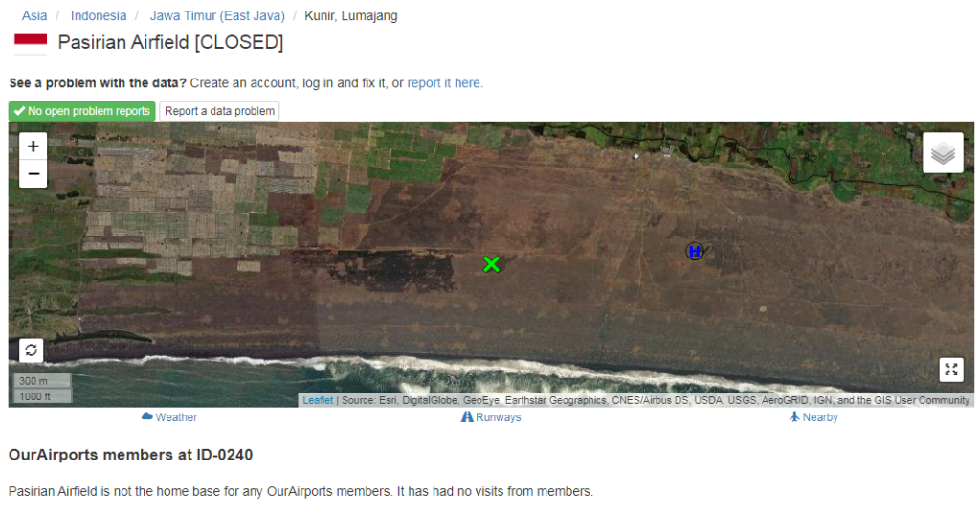This screenshot has height=516, width=980.
Task: Open the Runways tab
Action: pos(491,417)
